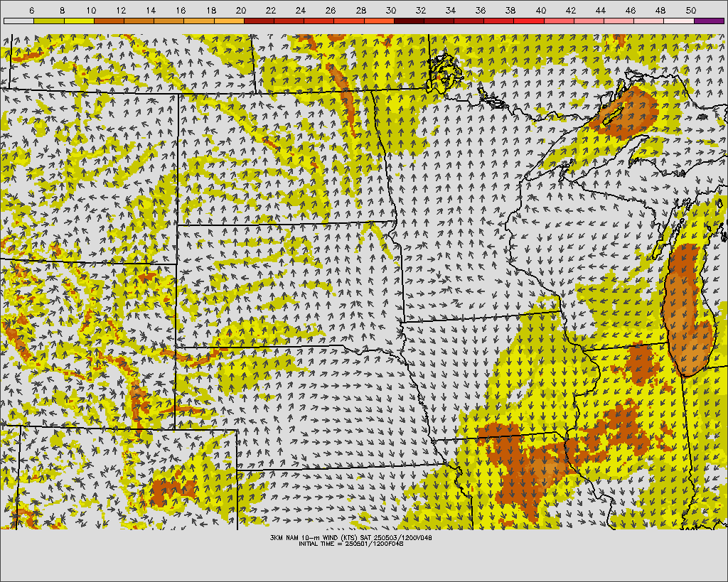This screenshot has width=728, height=582.
Task: Click the legend label "24"
Action: pos(301,10)
